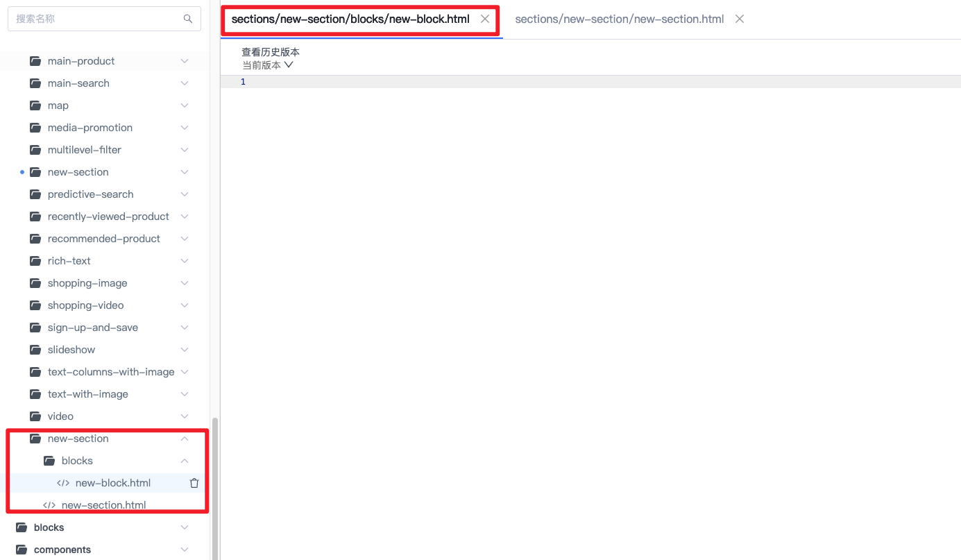This screenshot has height=560, width=961.
Task: Expand the video folder chevron
Action: [185, 416]
